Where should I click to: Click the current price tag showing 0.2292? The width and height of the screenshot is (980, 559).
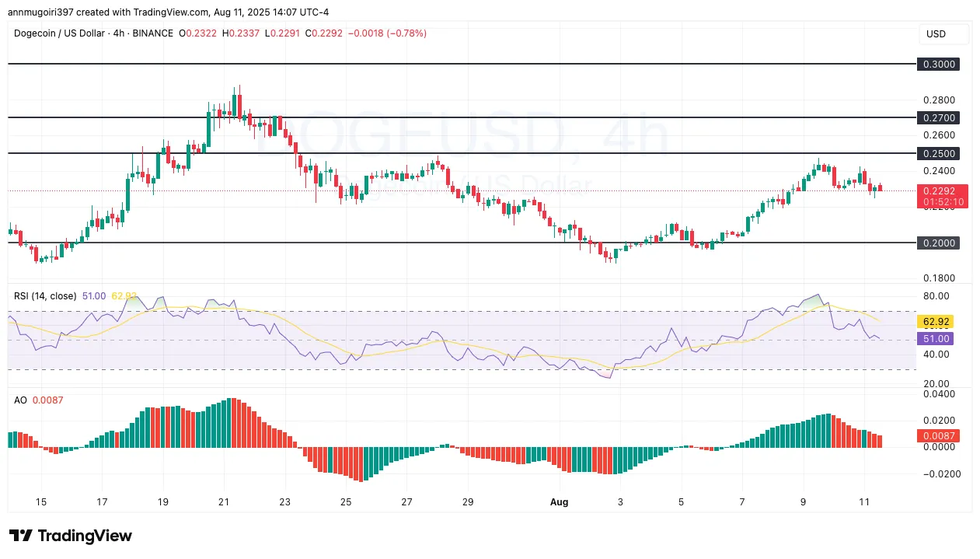click(938, 191)
